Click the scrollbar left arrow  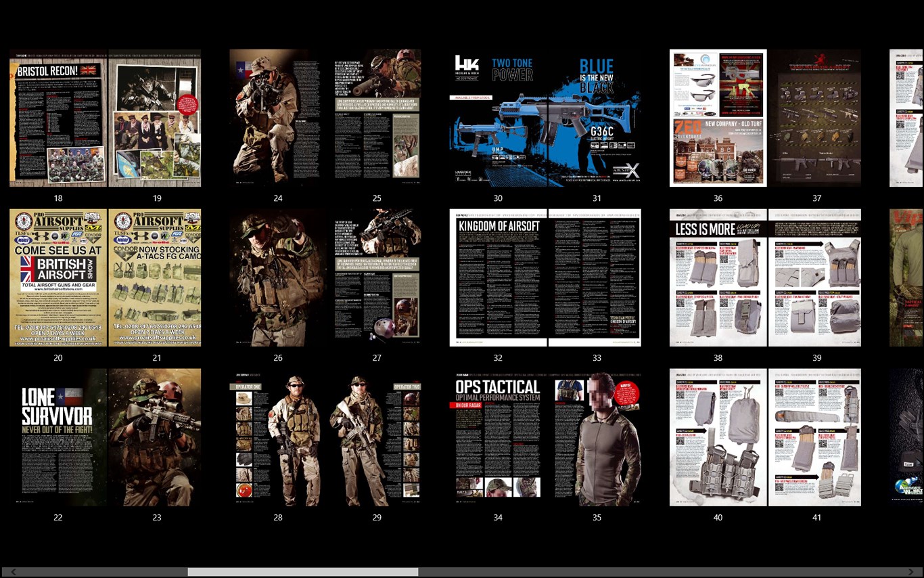(x=13, y=572)
